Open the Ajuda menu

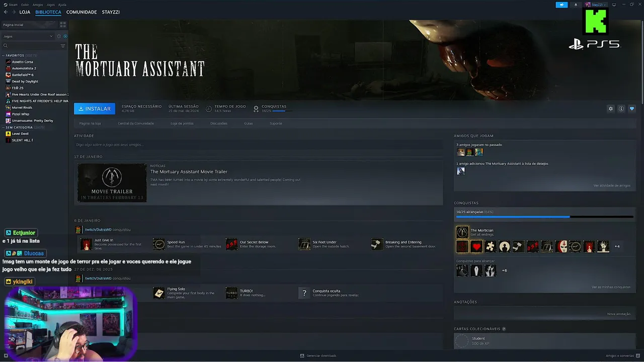62,5
